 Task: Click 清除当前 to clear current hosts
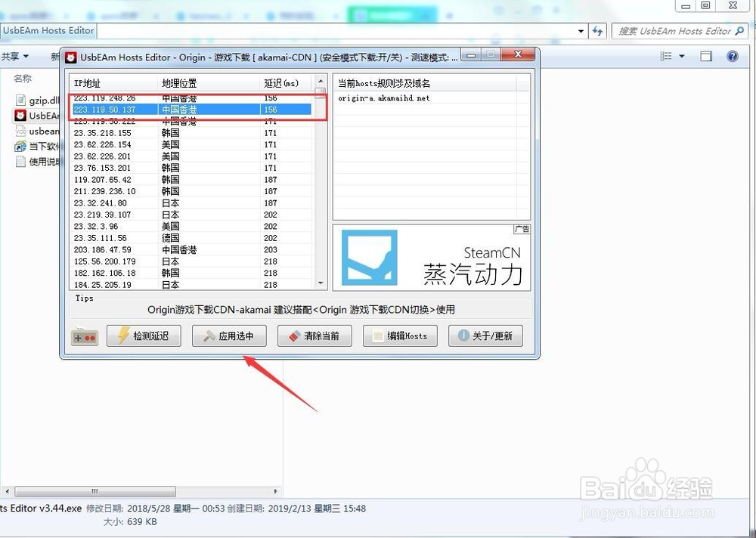pyautogui.click(x=314, y=336)
